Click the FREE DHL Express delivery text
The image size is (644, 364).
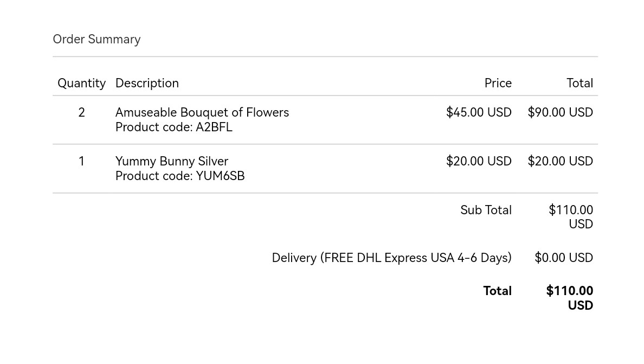pos(392,258)
